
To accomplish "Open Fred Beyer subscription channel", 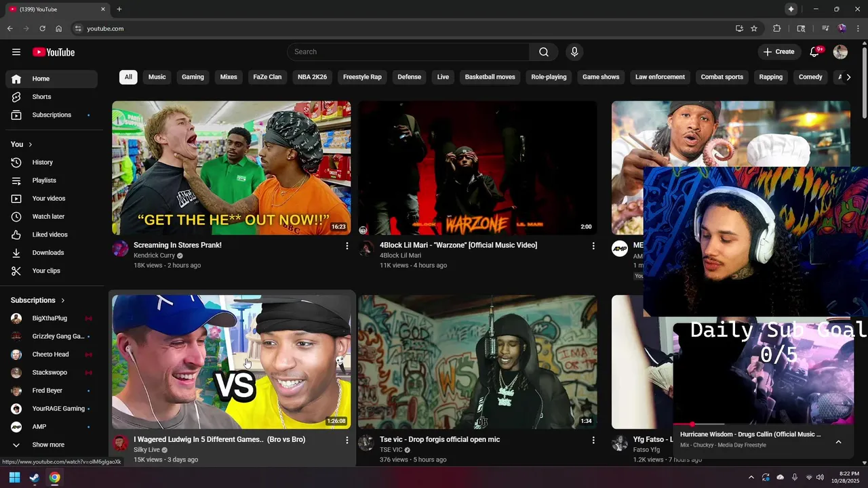I will (x=52, y=391).
